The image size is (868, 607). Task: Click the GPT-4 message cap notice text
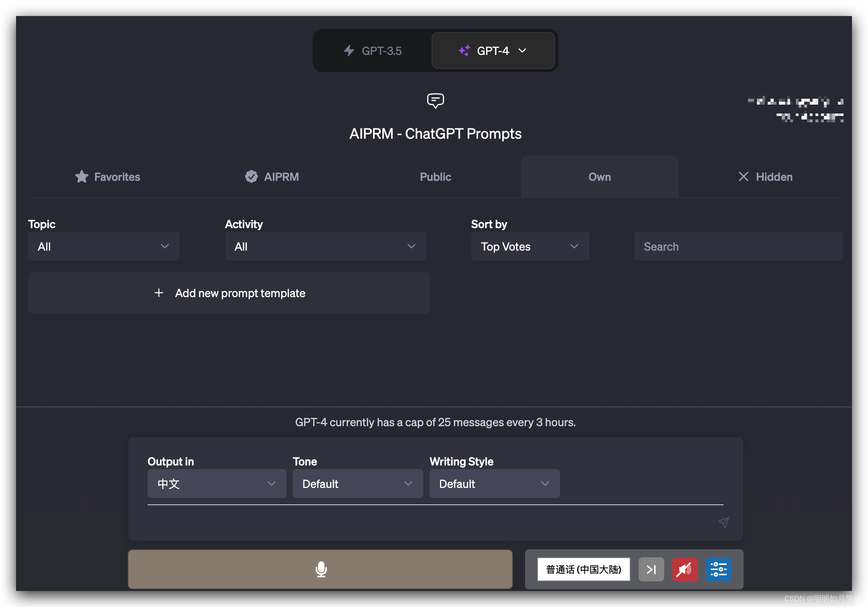pyautogui.click(x=435, y=422)
